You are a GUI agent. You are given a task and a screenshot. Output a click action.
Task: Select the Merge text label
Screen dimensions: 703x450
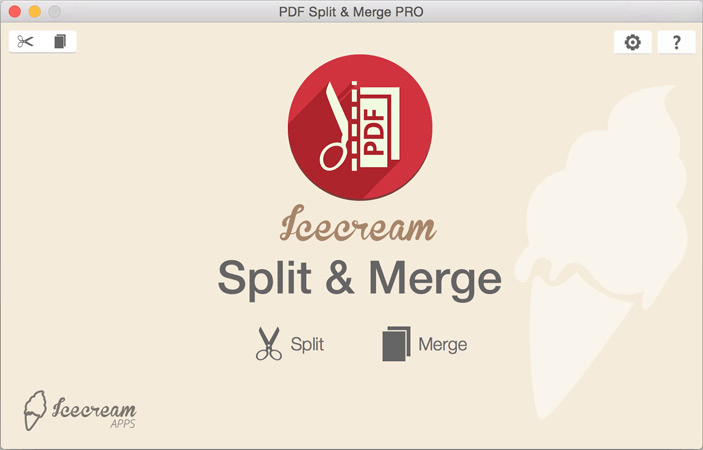[442, 345]
